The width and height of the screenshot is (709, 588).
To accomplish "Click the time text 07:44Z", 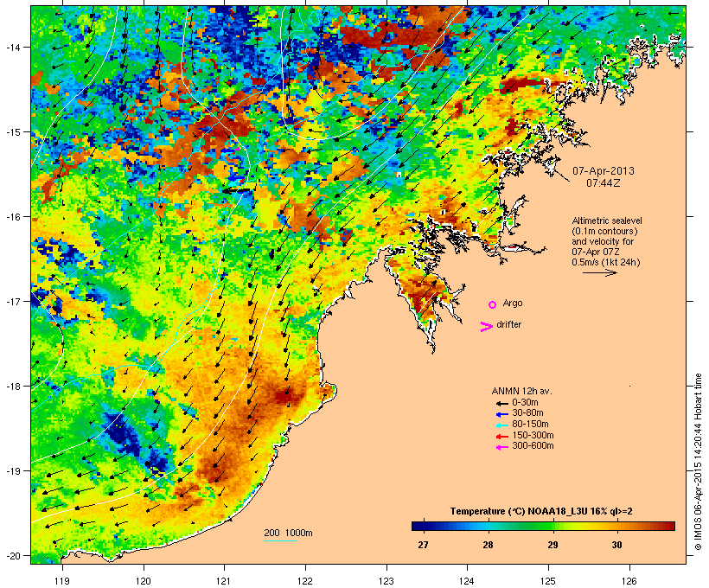I will coord(604,183).
